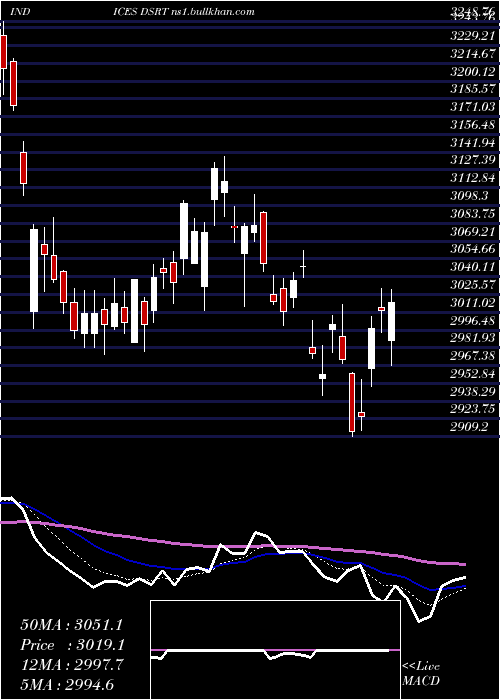The image size is (500, 700).
Task: Click the 3040.11 price axis label
Action: click(x=473, y=267)
